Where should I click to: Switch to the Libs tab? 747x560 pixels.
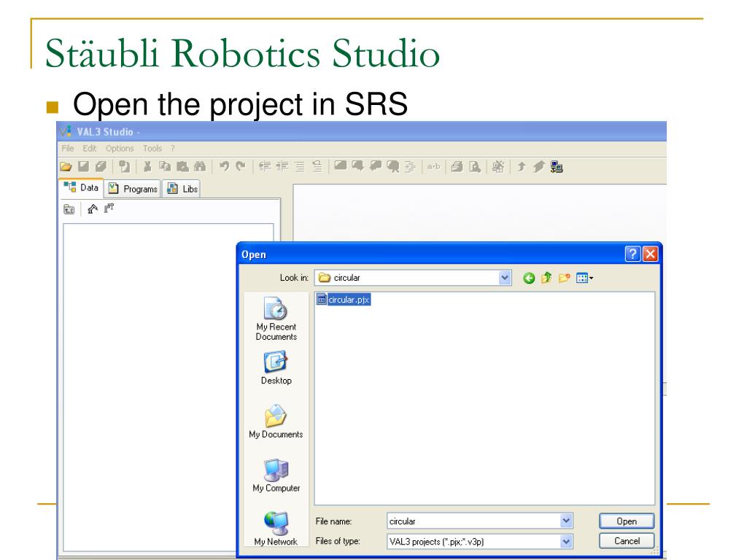[182, 189]
